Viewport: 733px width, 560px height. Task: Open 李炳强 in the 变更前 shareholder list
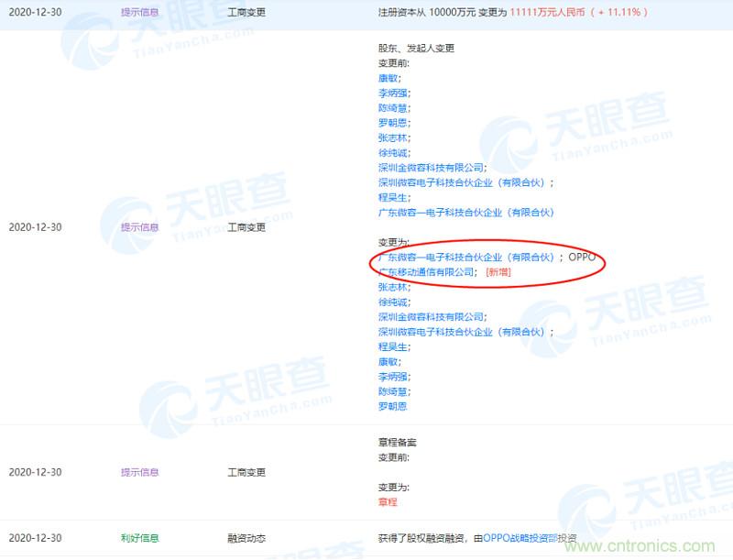click(x=393, y=93)
